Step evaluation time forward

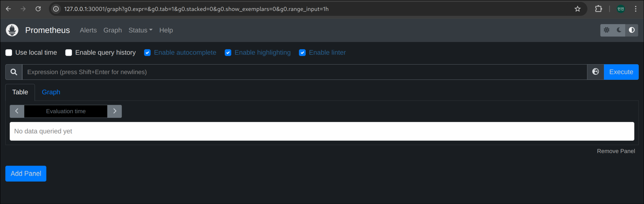[115, 111]
